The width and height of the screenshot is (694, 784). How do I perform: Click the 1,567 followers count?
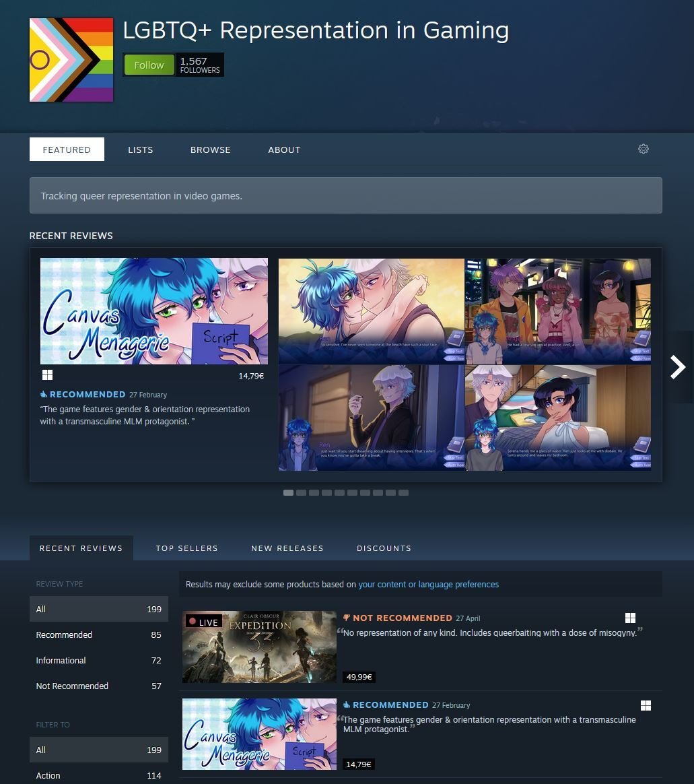pyautogui.click(x=200, y=65)
